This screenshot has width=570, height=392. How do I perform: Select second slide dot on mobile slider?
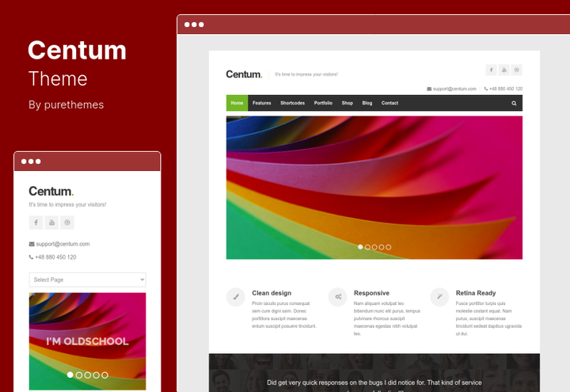click(79, 375)
